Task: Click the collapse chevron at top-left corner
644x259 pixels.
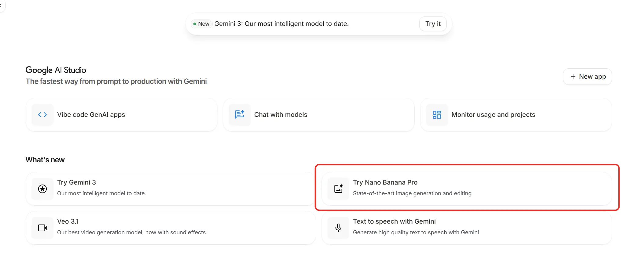Action: (x=1, y=5)
